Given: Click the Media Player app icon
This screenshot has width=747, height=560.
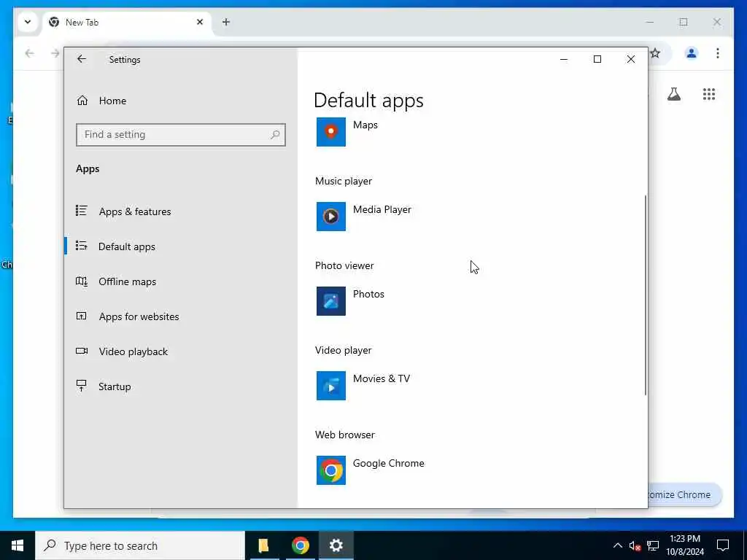Looking at the screenshot, I should pyautogui.click(x=330, y=216).
